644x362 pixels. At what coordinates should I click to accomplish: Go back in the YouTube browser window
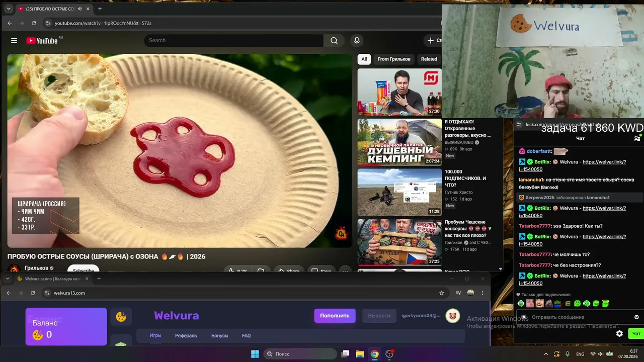(x=10, y=23)
